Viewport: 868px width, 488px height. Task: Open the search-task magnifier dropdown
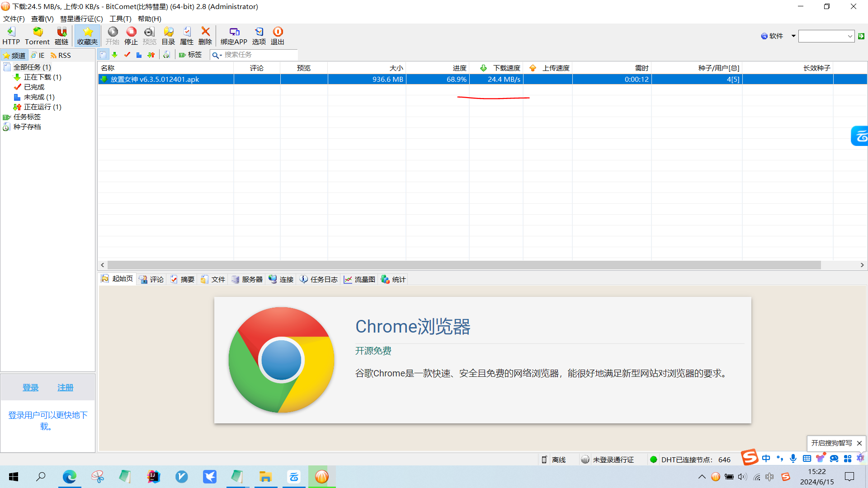coord(217,55)
